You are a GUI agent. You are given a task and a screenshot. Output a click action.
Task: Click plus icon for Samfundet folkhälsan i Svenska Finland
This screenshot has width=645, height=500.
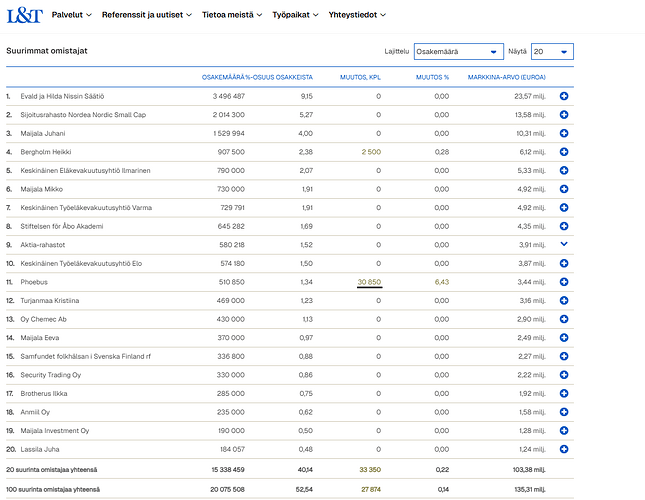(x=564, y=356)
